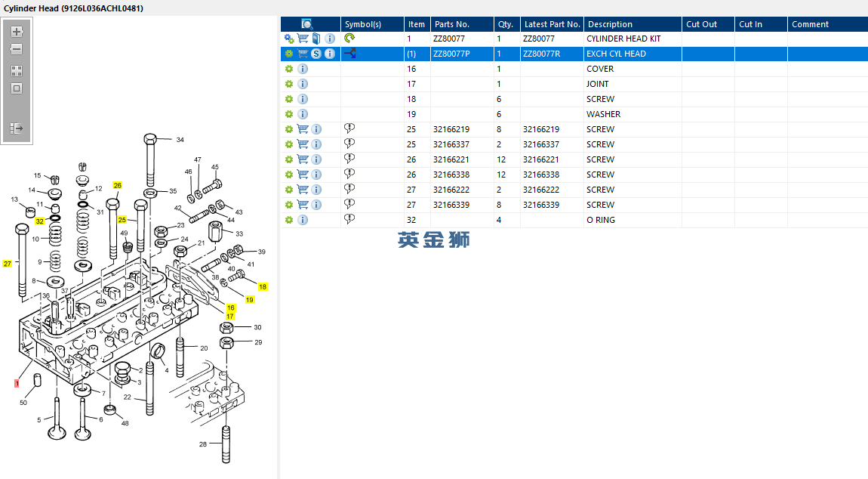Screen dimensions: 868x479
Task: Sort by the Parts No. column header
Action: click(451, 24)
